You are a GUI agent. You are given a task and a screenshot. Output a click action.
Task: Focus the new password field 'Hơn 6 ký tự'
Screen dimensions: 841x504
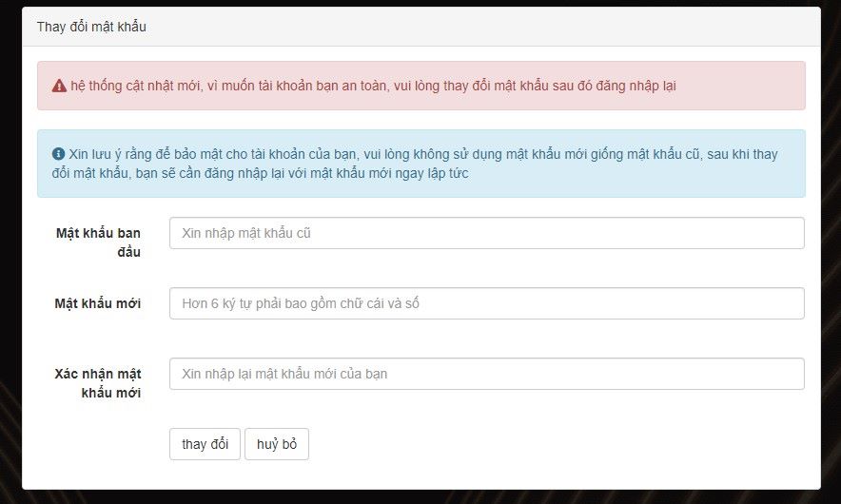click(x=486, y=303)
